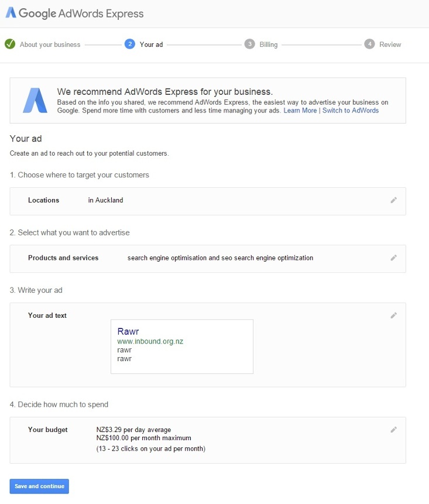Click the AdWords logo in recommendation box
The height and width of the screenshot is (504, 429).
click(35, 100)
